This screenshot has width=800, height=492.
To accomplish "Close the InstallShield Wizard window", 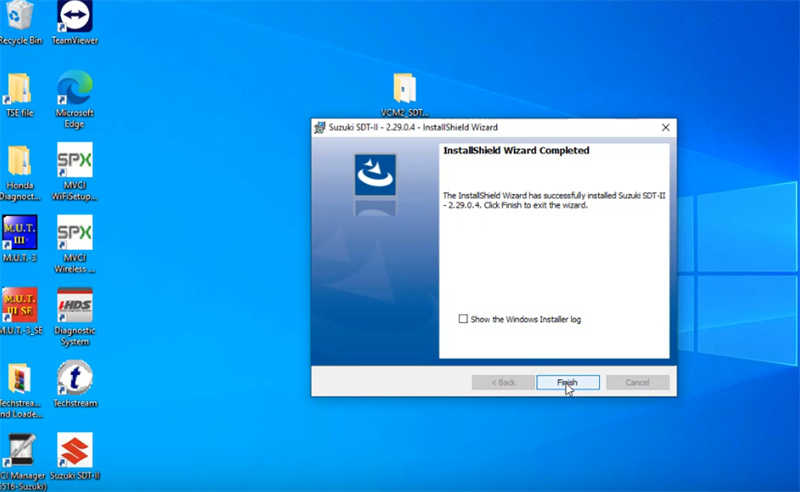I will pos(665,128).
